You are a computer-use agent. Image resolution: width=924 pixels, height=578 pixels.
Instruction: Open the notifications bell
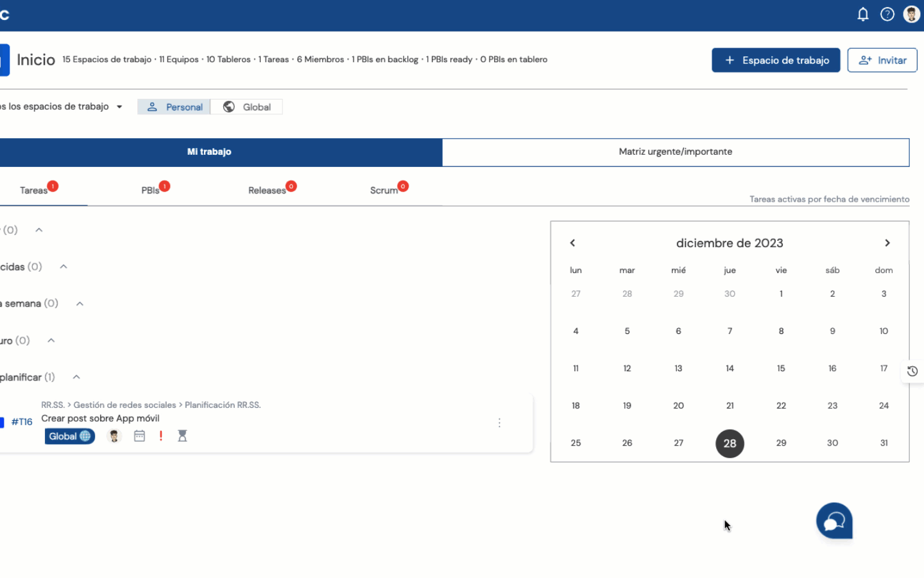point(862,14)
